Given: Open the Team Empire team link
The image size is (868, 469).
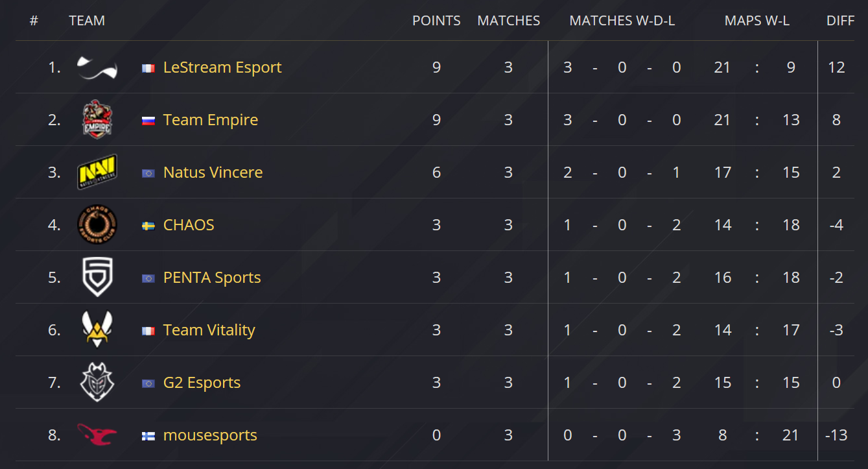Looking at the screenshot, I should (211, 120).
